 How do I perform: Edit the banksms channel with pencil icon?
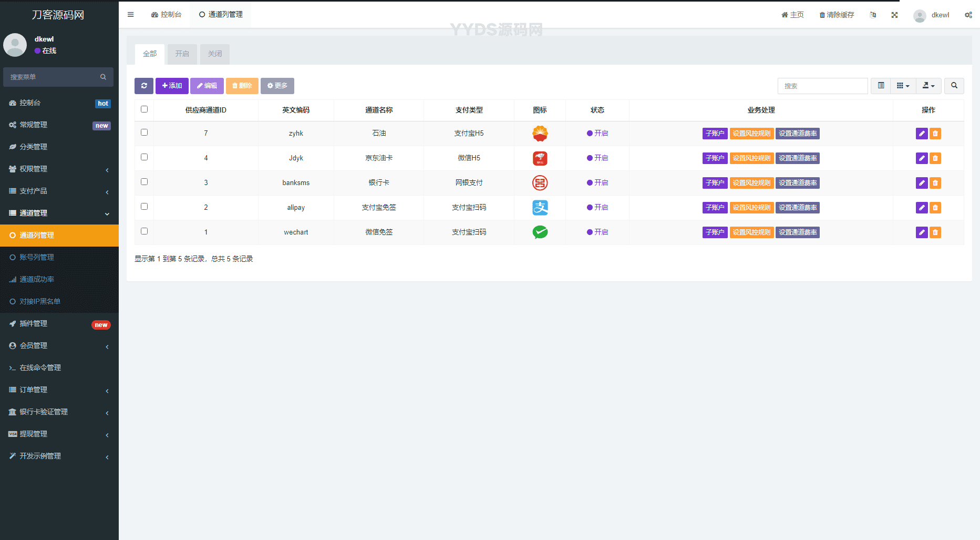[922, 183]
